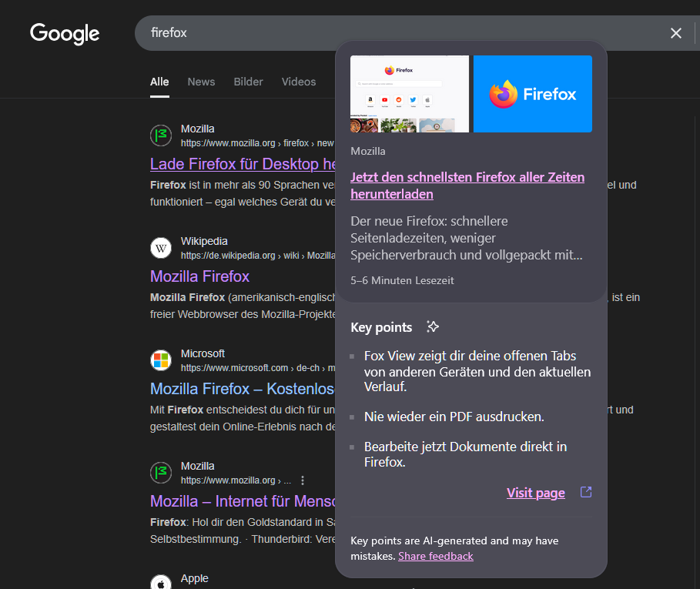Click '5–6 Minuten Lesezeit' text
The image size is (700, 589).
pyautogui.click(x=402, y=280)
